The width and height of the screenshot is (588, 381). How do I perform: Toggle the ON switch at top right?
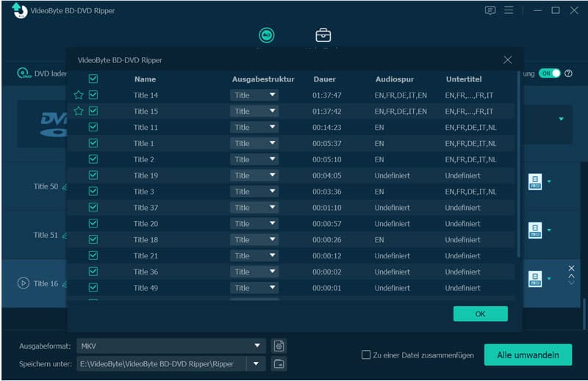click(549, 73)
